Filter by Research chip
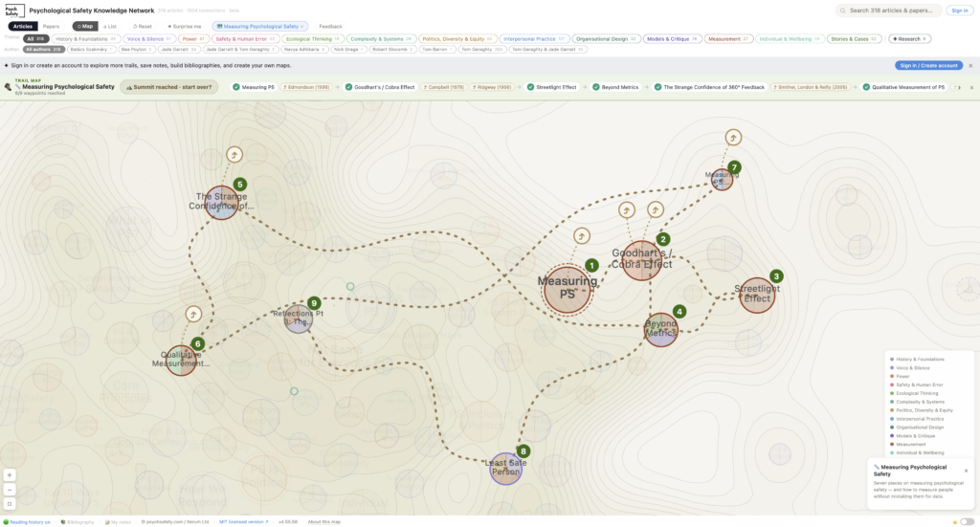The image size is (980, 527). tap(909, 38)
